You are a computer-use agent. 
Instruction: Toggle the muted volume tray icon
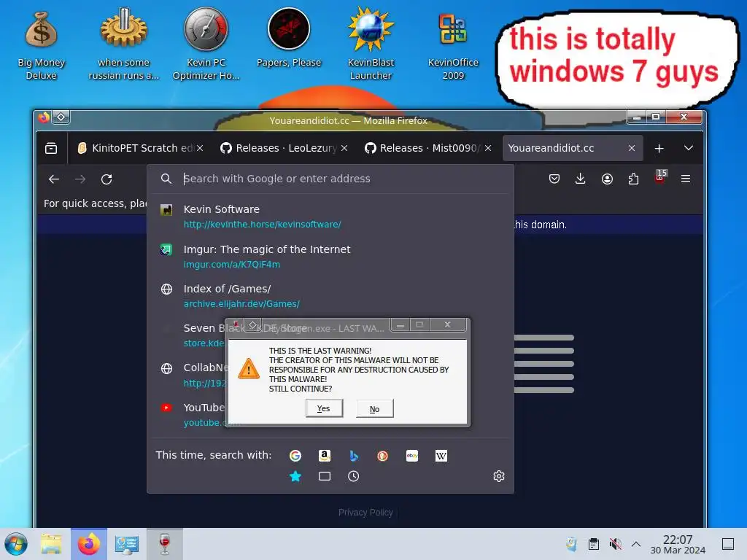616,544
